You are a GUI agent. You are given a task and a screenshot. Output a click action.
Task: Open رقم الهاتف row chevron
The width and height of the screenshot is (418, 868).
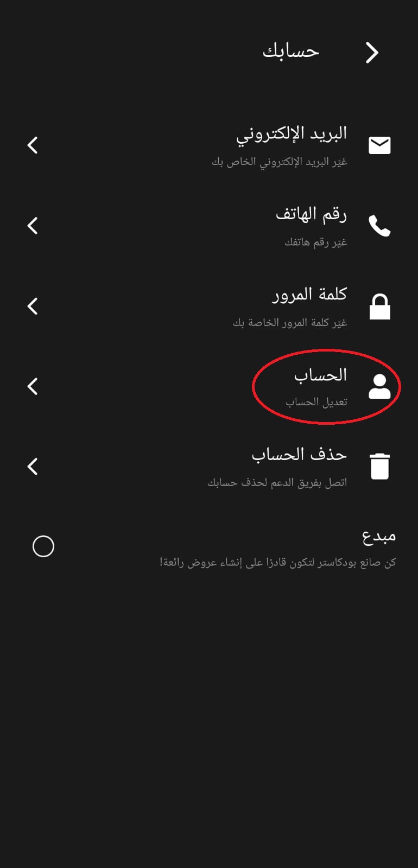pos(33,226)
